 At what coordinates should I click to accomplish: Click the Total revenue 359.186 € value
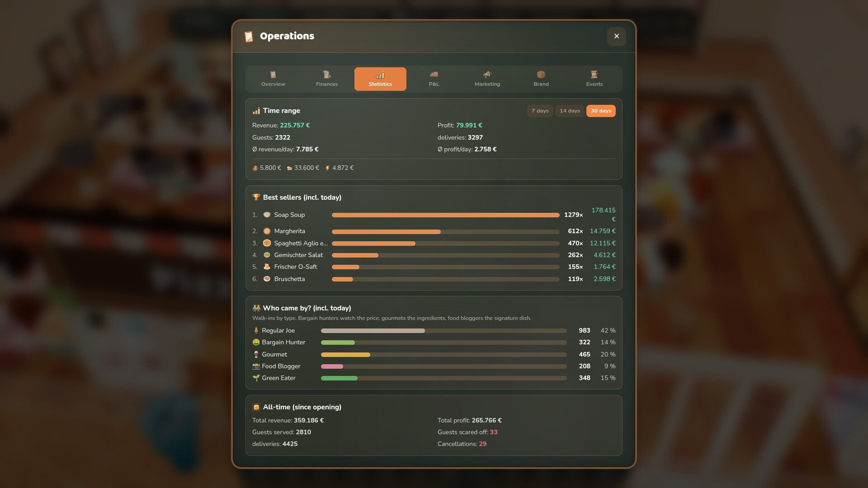pos(309,420)
